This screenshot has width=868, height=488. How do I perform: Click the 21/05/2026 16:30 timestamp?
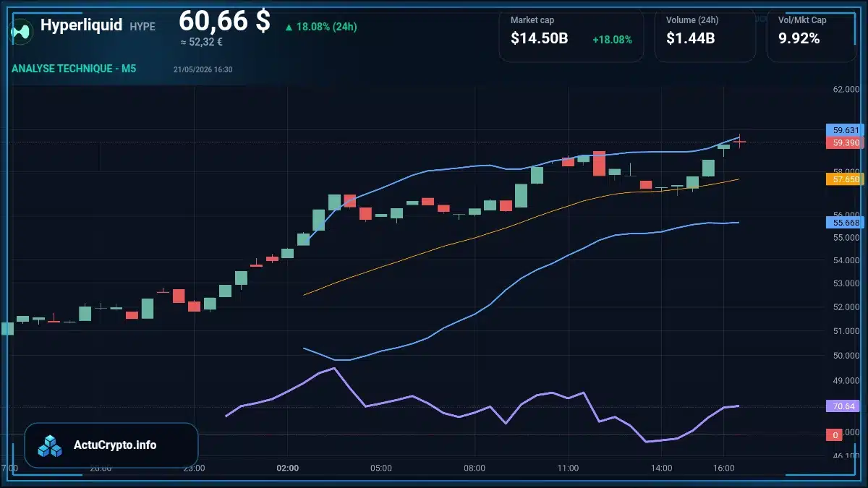click(203, 69)
